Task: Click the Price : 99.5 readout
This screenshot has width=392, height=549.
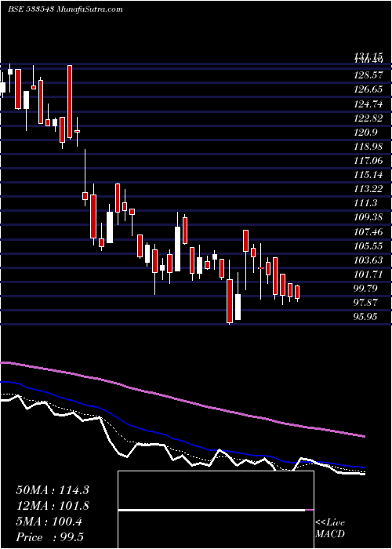Action: point(49,537)
